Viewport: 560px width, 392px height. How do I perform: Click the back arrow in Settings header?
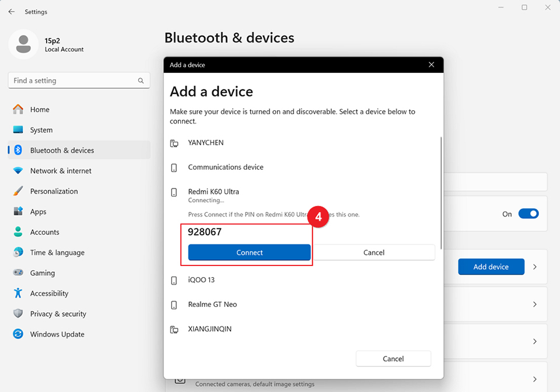tap(12, 12)
